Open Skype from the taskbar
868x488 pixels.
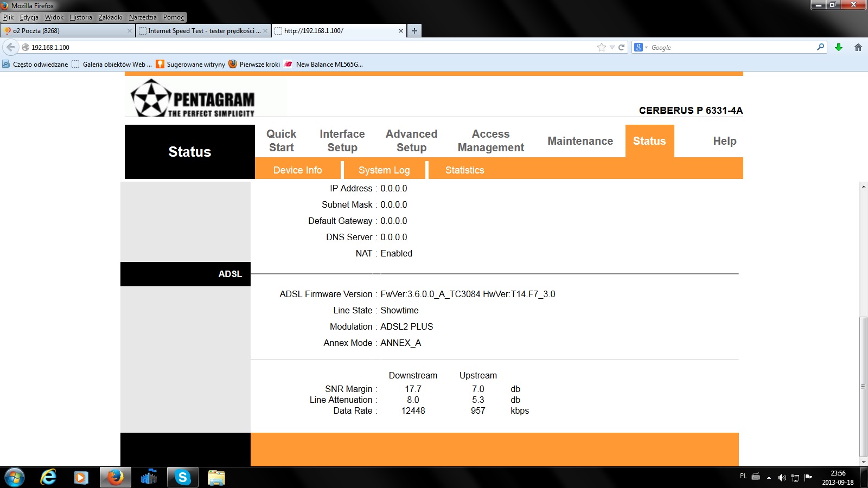[183, 478]
